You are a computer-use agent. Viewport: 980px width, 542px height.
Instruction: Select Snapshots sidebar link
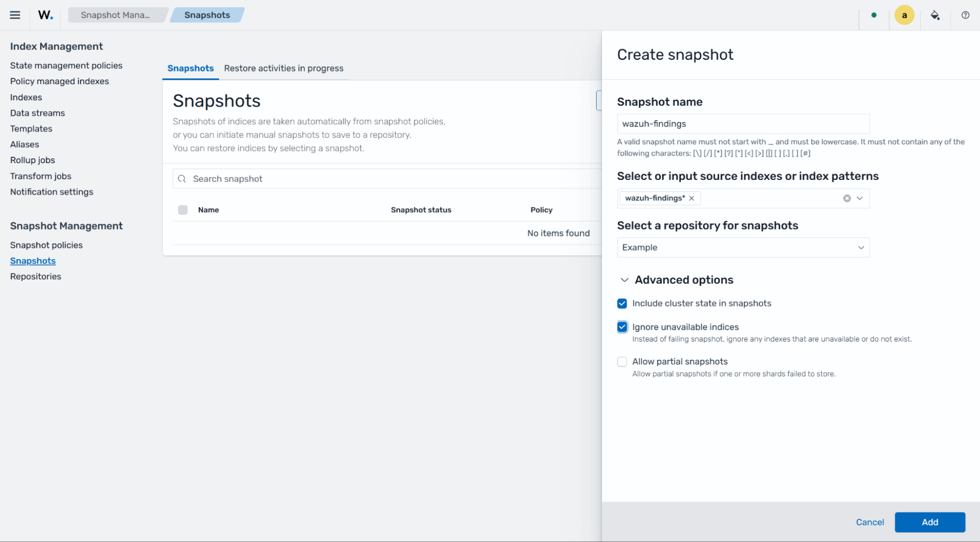click(x=33, y=261)
